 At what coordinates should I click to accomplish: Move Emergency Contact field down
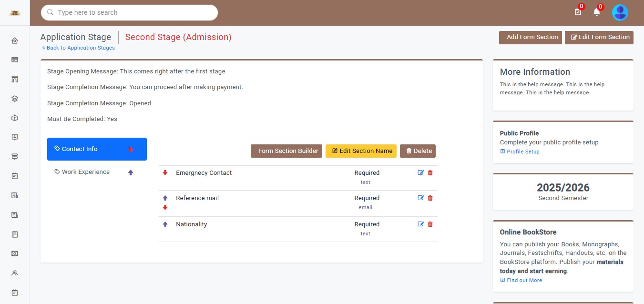[165, 173]
